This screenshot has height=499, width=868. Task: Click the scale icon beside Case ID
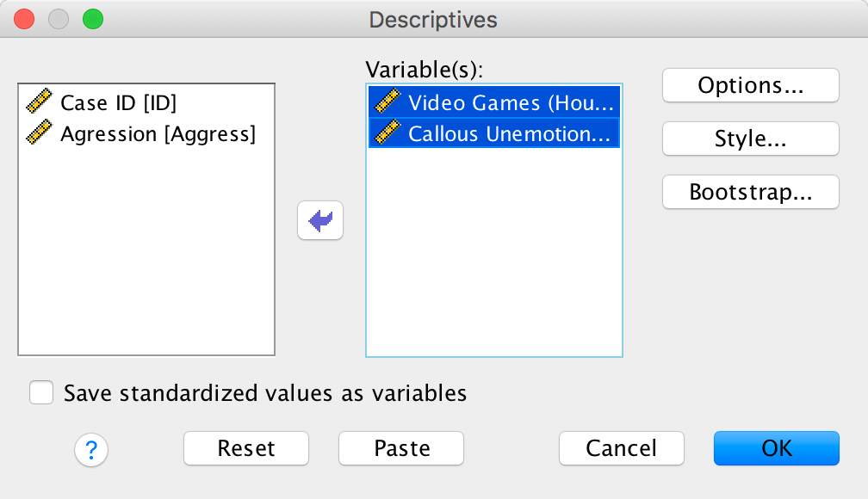[x=40, y=103]
